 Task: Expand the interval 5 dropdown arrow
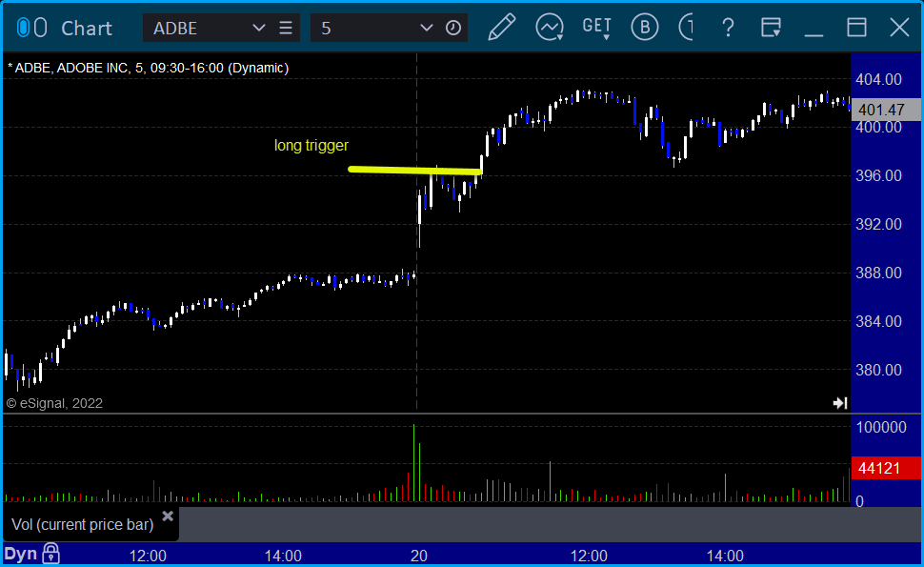[426, 28]
